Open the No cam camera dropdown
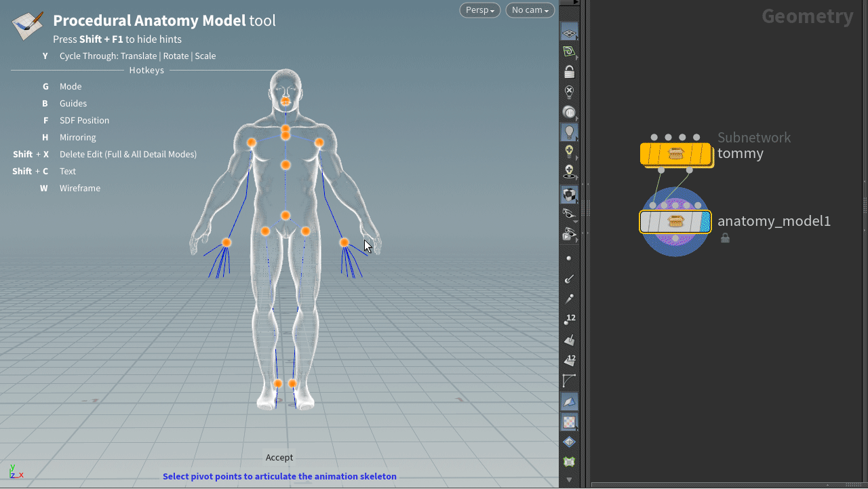Viewport: 868px width, 489px height. 530,10
